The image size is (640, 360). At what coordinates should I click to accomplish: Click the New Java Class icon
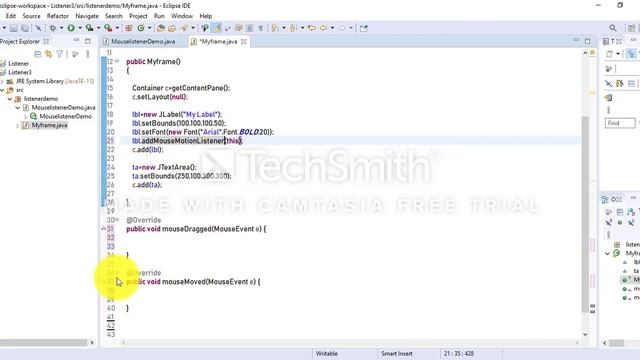[x=141, y=28]
